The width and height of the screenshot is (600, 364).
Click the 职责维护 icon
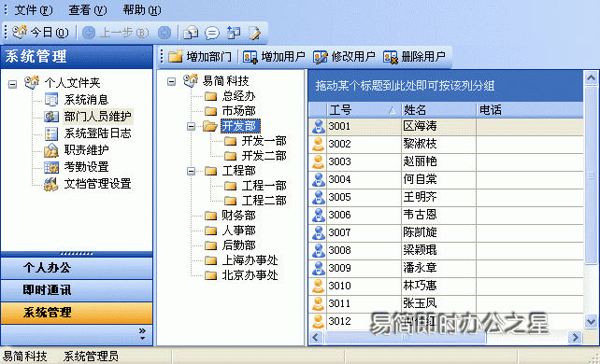coord(51,150)
